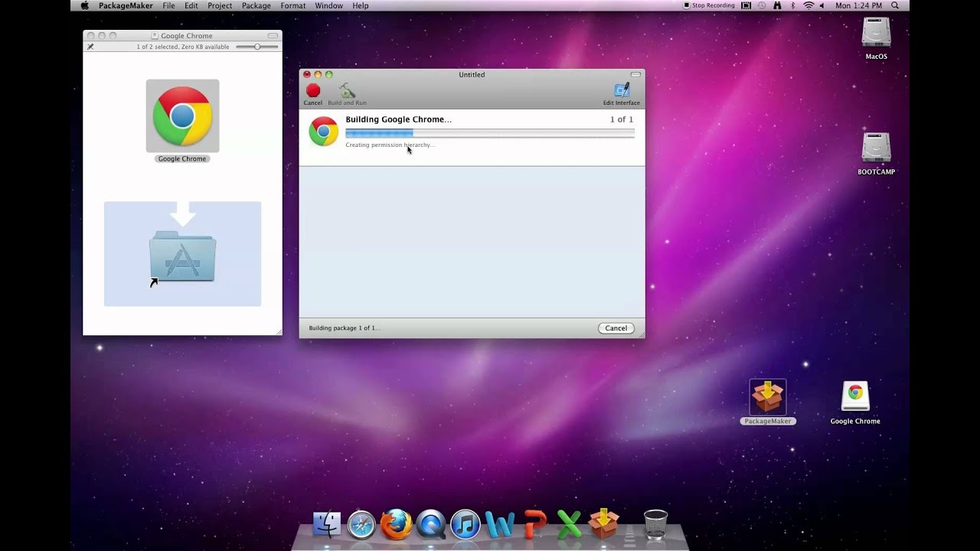Open the Edit Interface tool
This screenshot has height=551, width=980.
click(x=621, y=92)
